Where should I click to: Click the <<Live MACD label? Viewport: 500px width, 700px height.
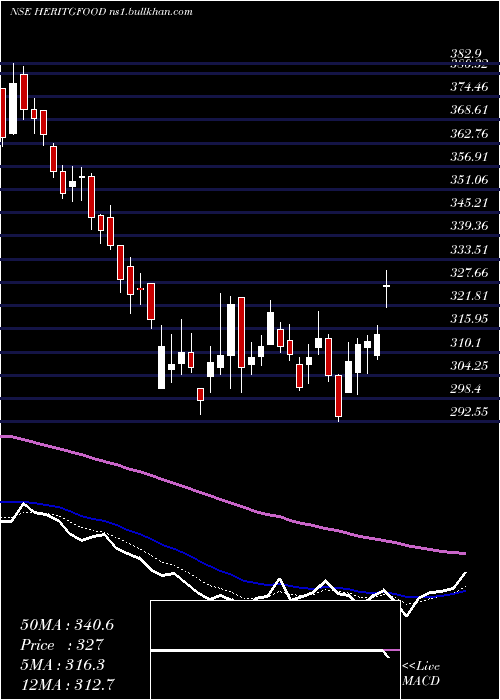click(x=421, y=674)
